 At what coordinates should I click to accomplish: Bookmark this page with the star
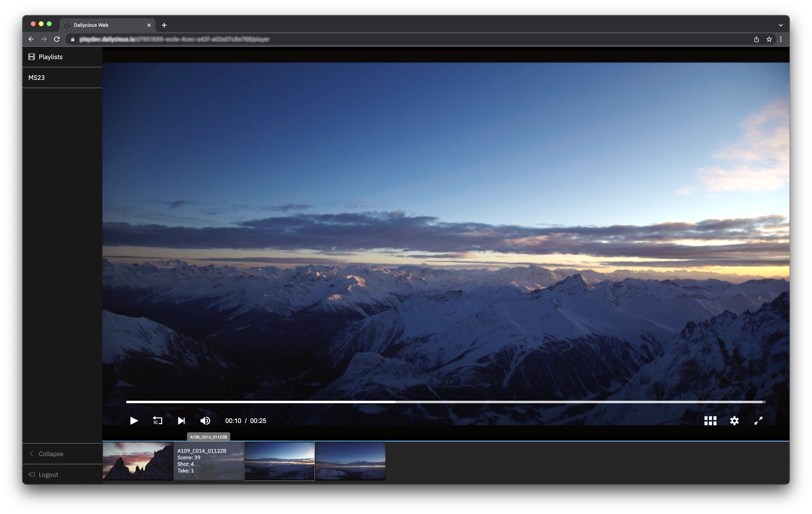click(769, 39)
